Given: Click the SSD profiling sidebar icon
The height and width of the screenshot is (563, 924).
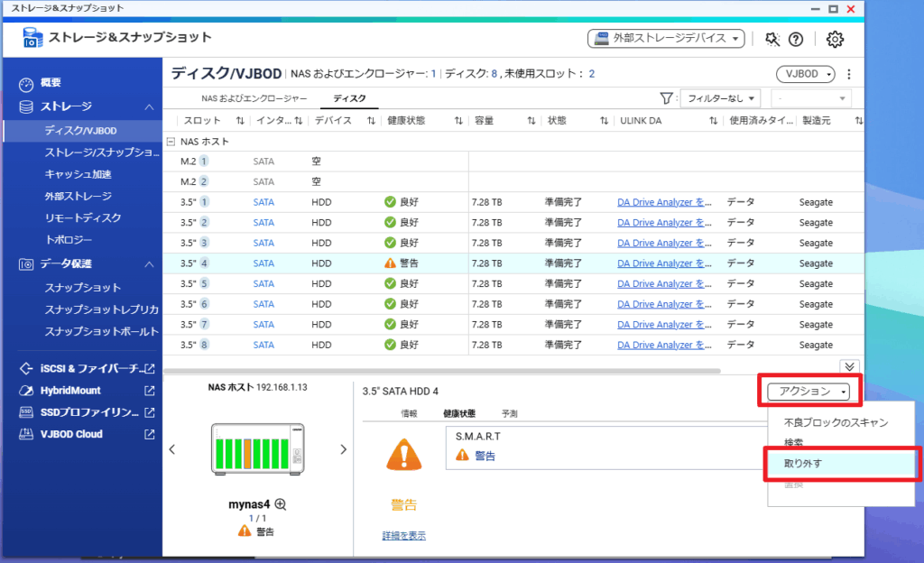Looking at the screenshot, I should (26, 412).
